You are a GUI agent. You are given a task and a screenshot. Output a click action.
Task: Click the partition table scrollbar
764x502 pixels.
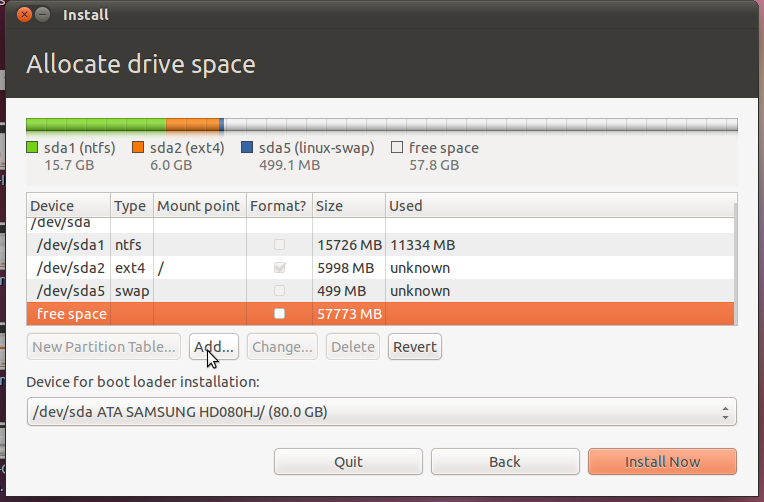(x=736, y=263)
